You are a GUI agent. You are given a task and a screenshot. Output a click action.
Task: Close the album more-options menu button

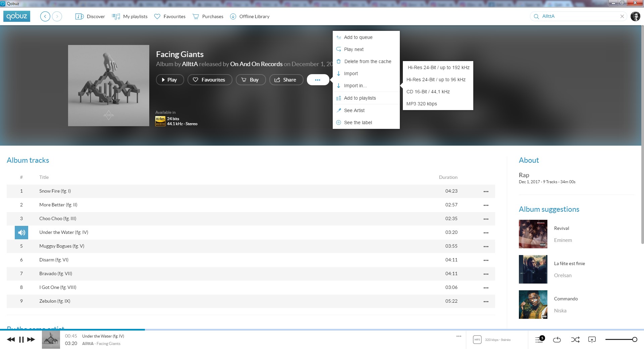coord(318,80)
